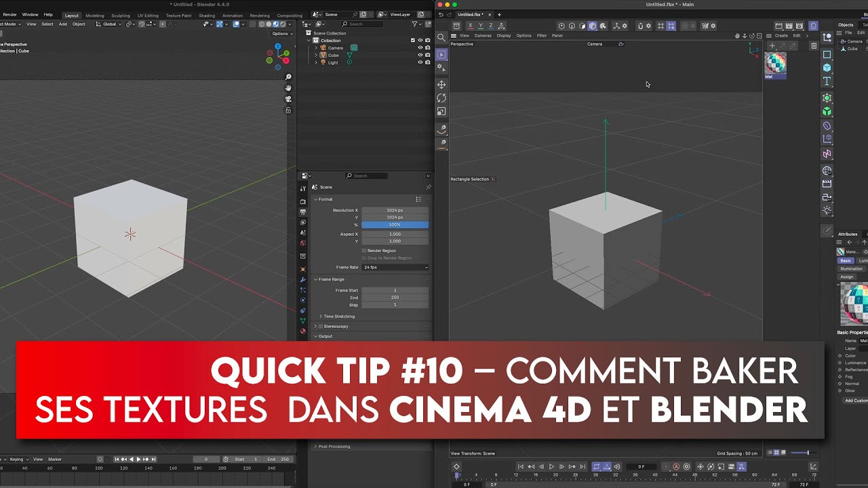
Task: Open Cinema 4D viewport Cameras menu
Action: 483,35
